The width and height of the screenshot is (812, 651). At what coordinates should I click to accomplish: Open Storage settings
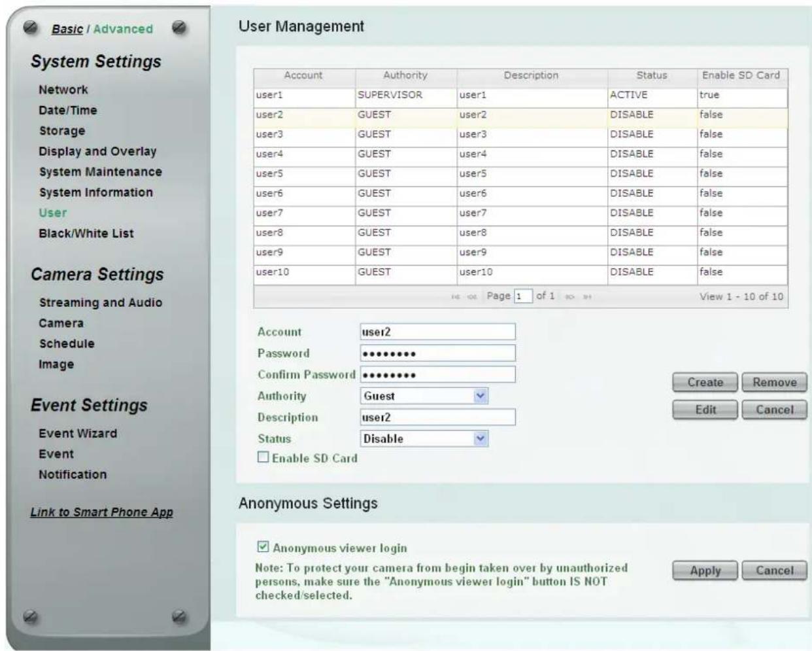coord(61,131)
